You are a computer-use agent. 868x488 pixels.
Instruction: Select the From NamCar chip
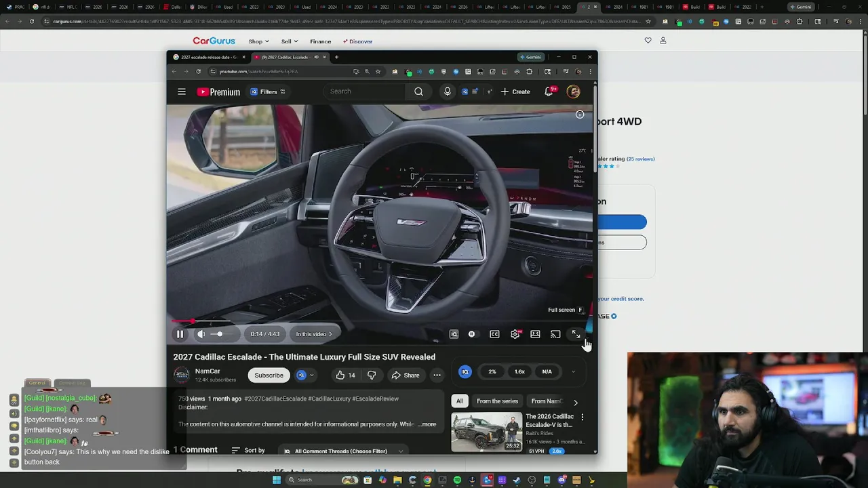pos(547,401)
